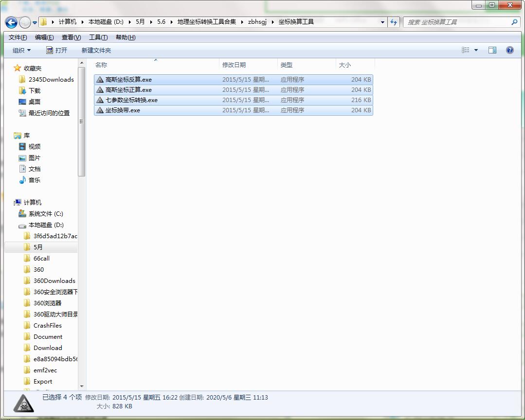This screenshot has width=525, height=420.
Task: Click the 打开 toolbar button
Action: coord(56,50)
